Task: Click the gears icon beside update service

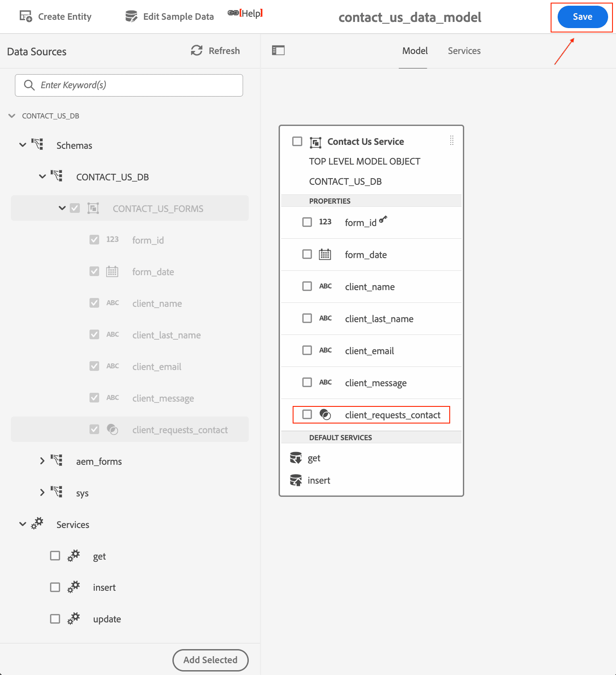Action: coord(74,618)
